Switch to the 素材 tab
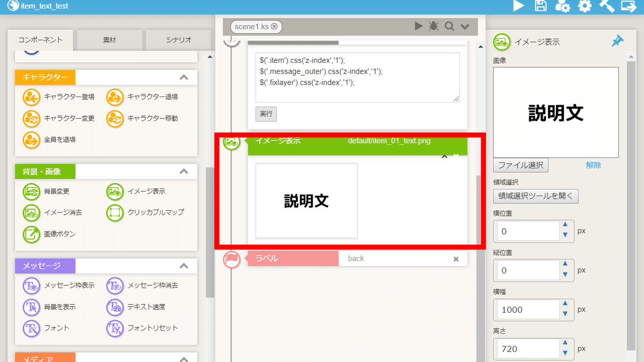644x362 pixels. pyautogui.click(x=109, y=40)
